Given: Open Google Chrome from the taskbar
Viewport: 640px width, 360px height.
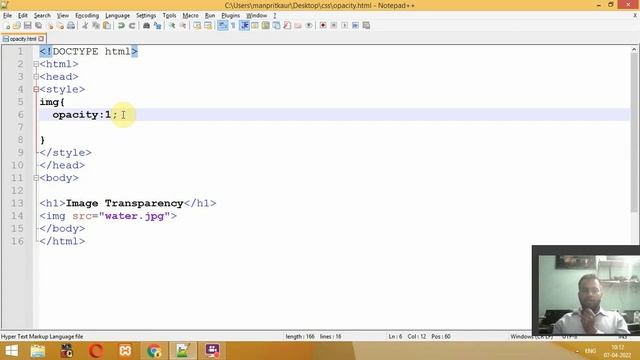Looking at the screenshot, I should pyautogui.click(x=154, y=351).
